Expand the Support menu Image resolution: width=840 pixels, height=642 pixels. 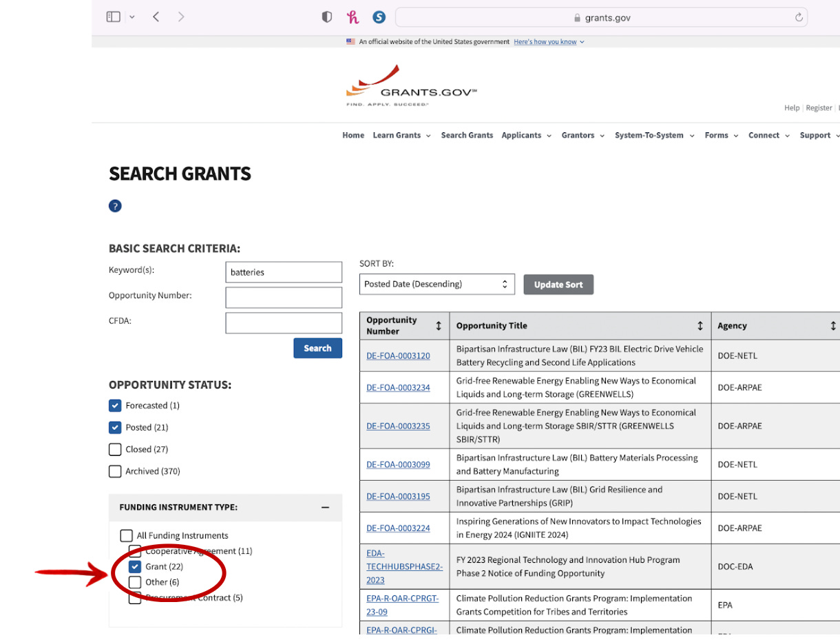(x=819, y=136)
